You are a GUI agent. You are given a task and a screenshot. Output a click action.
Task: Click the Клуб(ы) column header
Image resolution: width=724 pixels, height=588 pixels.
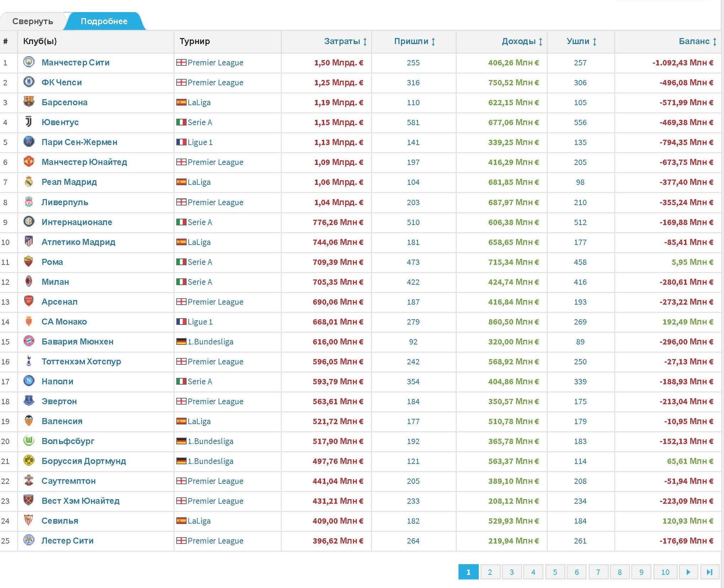pos(40,41)
